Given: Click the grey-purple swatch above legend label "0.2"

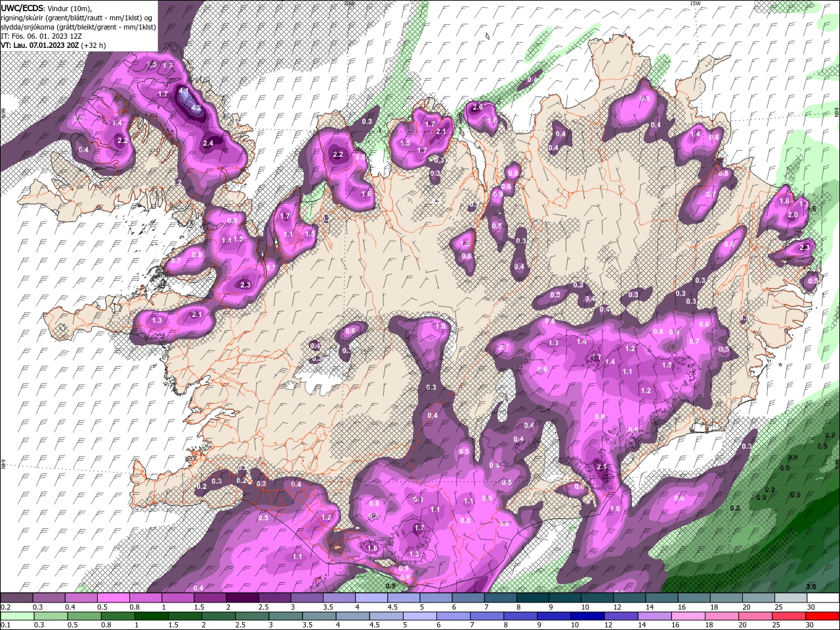Looking at the screenshot, I should click(16, 598).
